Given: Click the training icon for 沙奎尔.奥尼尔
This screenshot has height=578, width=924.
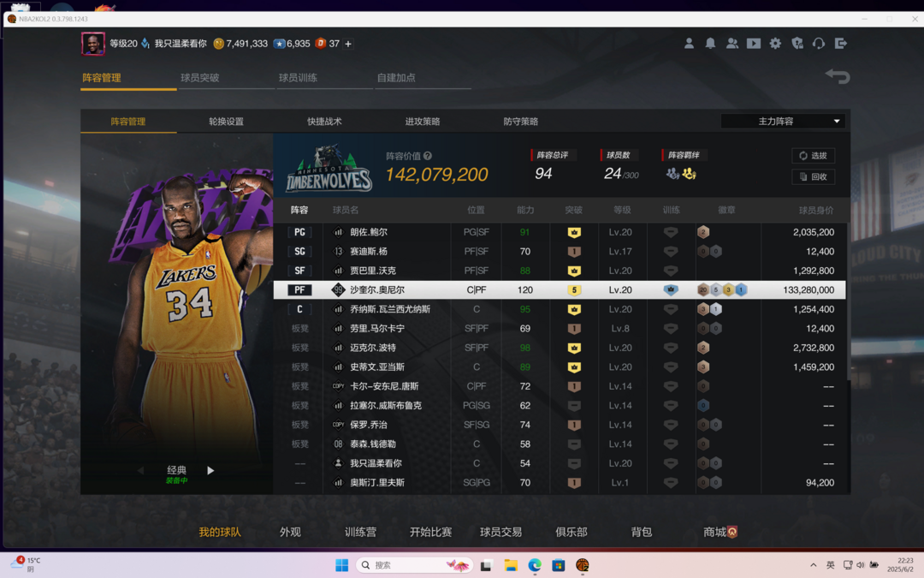Looking at the screenshot, I should (671, 289).
